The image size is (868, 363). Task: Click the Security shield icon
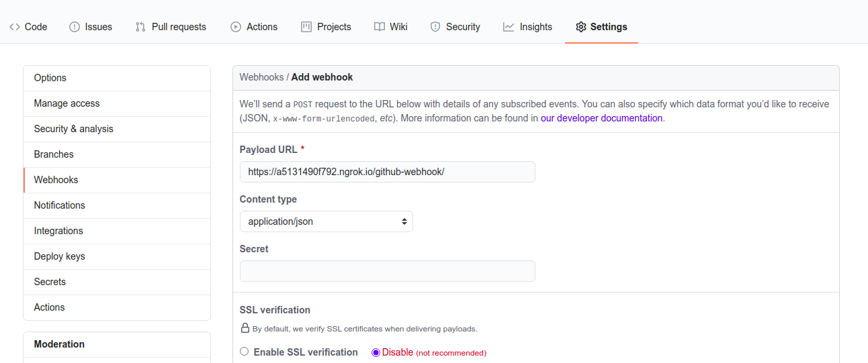point(435,27)
